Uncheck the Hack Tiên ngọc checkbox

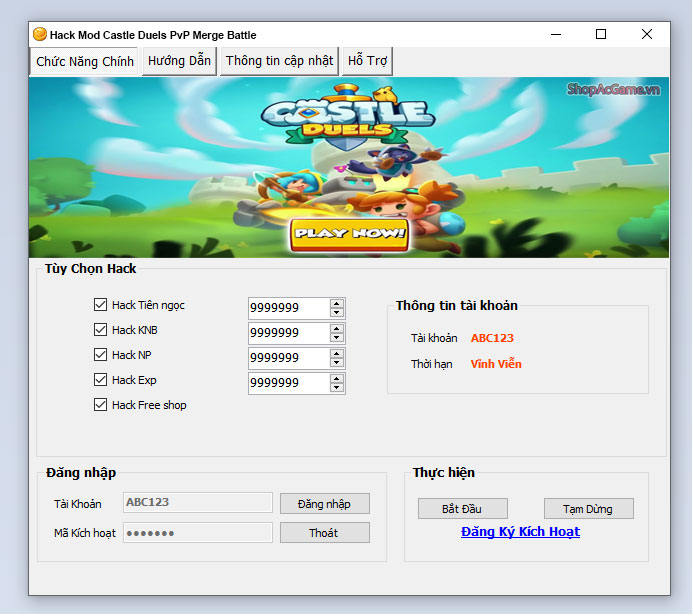click(100, 304)
